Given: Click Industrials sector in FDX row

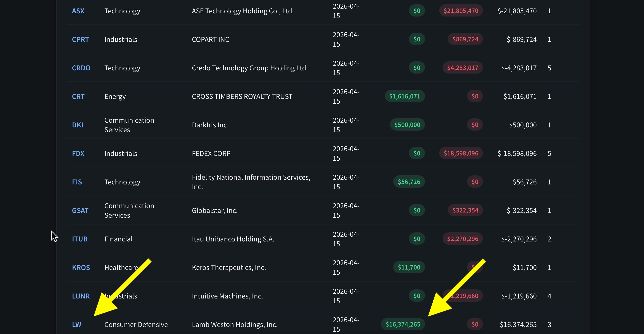Looking at the screenshot, I should coord(121,153).
